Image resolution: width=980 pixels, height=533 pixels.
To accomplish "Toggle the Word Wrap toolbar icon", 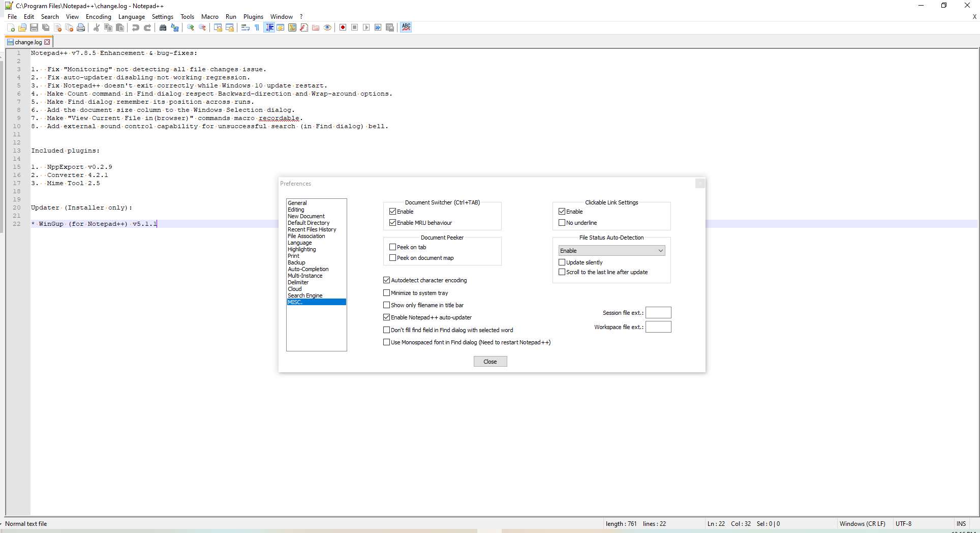I will (x=245, y=27).
